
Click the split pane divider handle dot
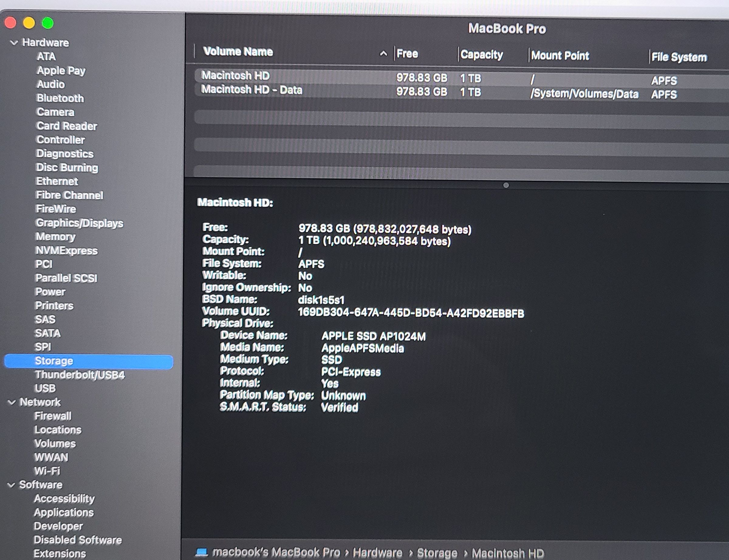[x=506, y=185]
